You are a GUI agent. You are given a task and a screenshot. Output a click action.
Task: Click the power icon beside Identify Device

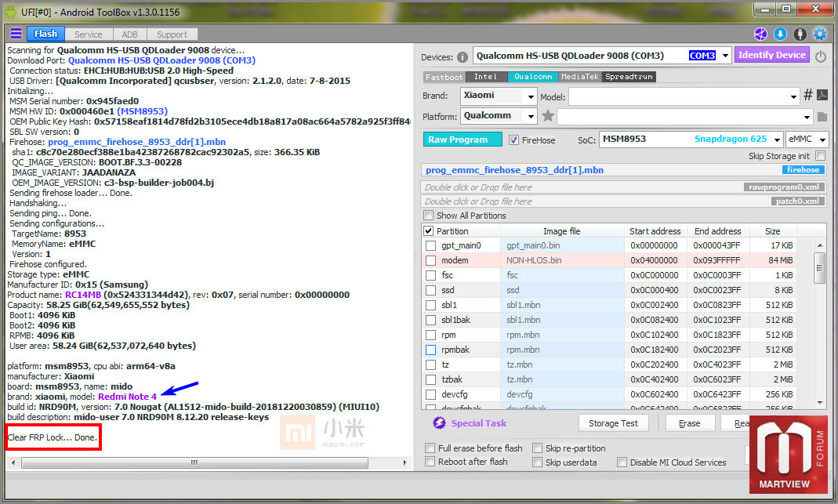tap(821, 56)
